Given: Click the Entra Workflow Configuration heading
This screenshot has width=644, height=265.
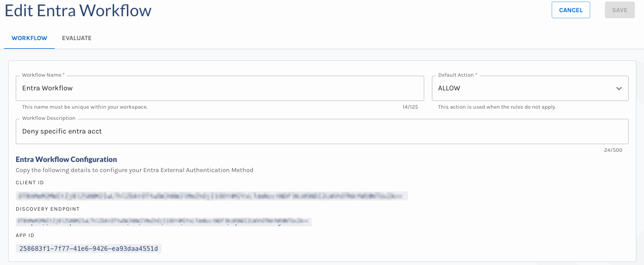Looking at the screenshot, I should [x=66, y=159].
